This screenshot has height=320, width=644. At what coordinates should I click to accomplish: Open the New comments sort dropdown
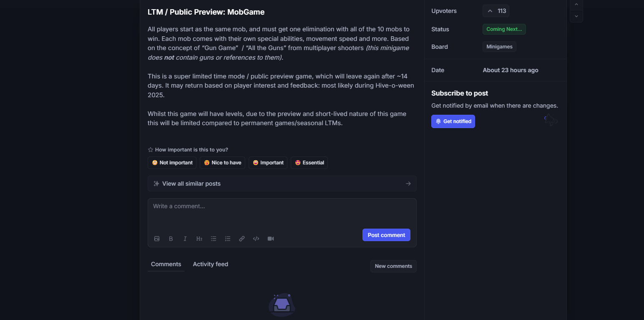coord(393,266)
